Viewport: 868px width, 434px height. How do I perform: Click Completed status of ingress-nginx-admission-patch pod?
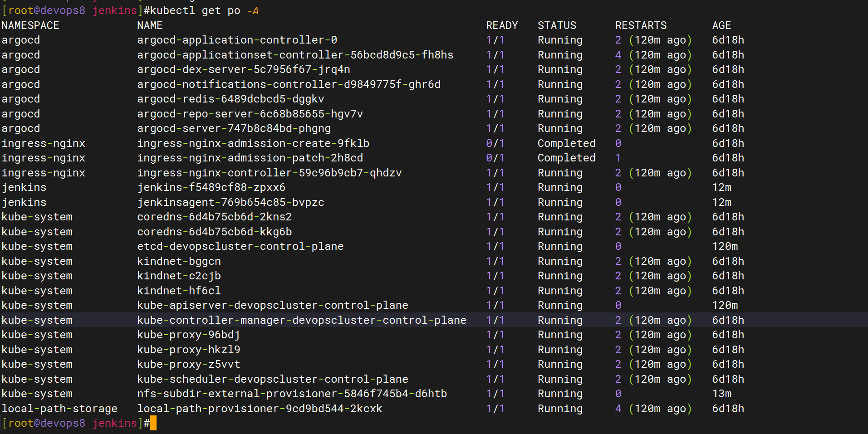pyautogui.click(x=566, y=158)
